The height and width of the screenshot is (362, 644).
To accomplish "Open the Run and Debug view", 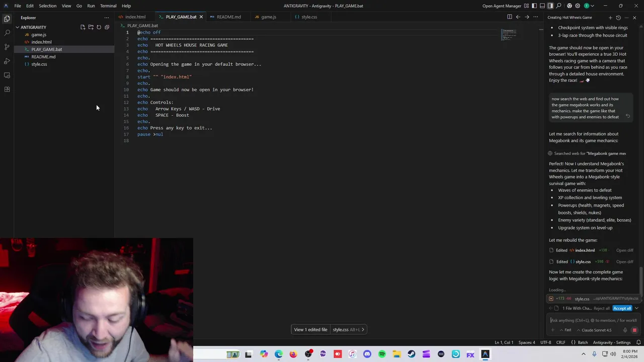I will [x=7, y=61].
